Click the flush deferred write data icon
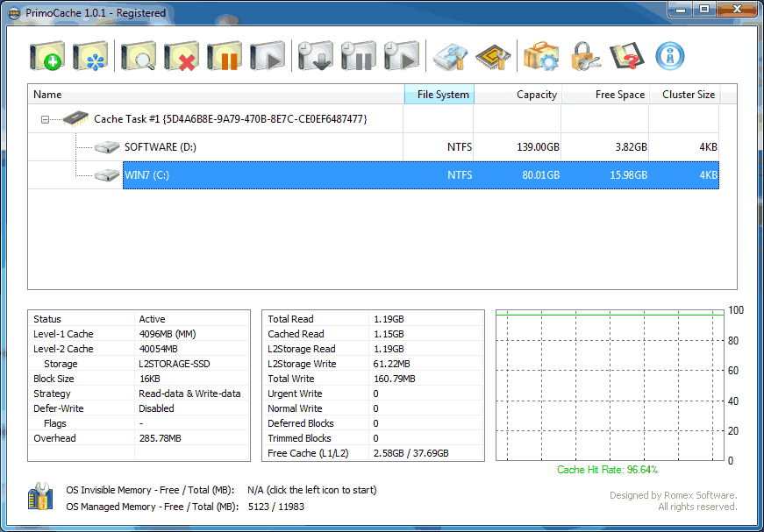 click(x=315, y=56)
